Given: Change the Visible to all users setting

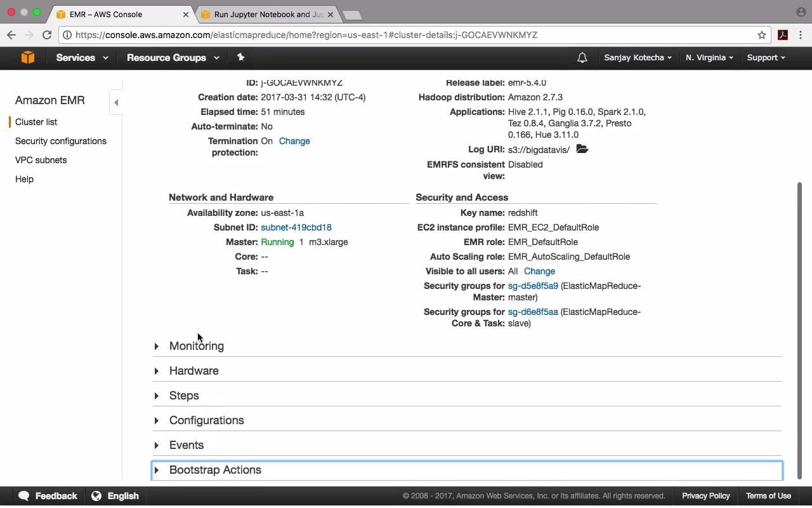Looking at the screenshot, I should pyautogui.click(x=539, y=271).
